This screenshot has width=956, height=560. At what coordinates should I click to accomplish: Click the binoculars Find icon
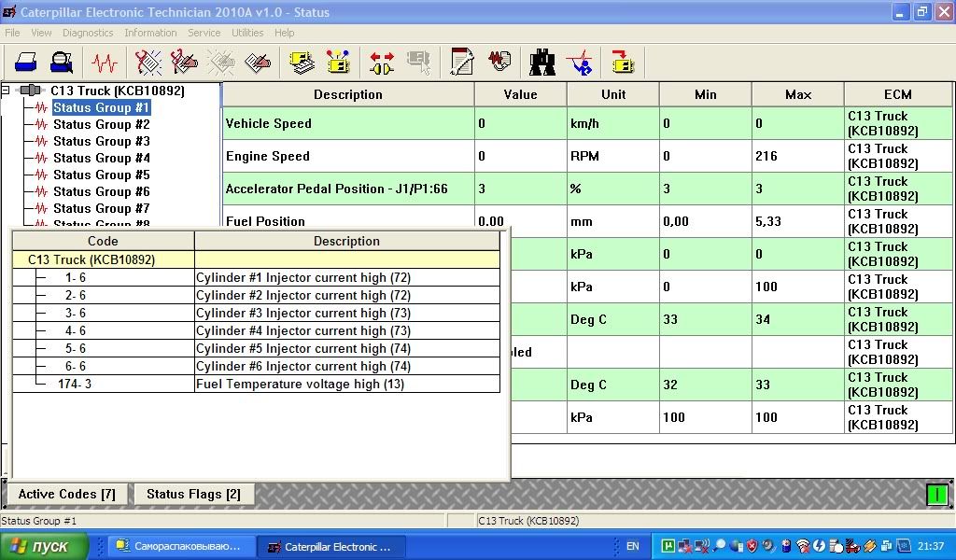542,63
